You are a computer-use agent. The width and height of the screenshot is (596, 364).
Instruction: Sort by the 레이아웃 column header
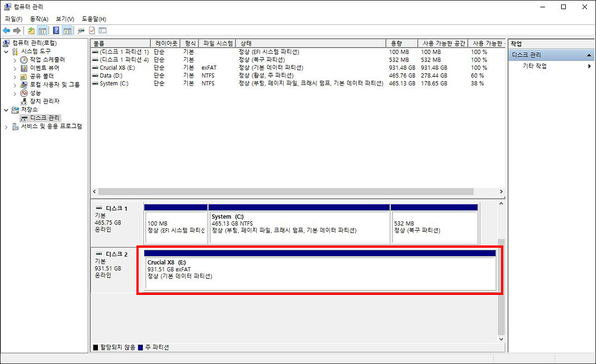coord(165,44)
